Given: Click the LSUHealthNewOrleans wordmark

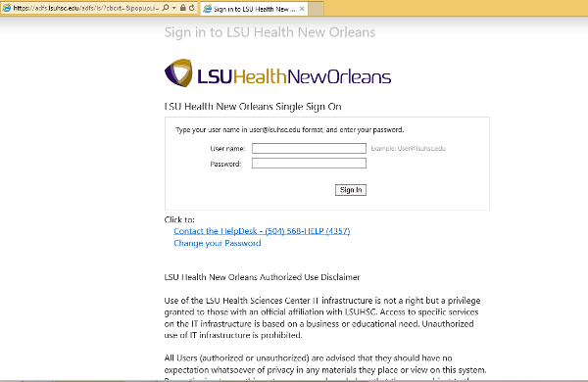Looking at the screenshot, I should (294, 76).
